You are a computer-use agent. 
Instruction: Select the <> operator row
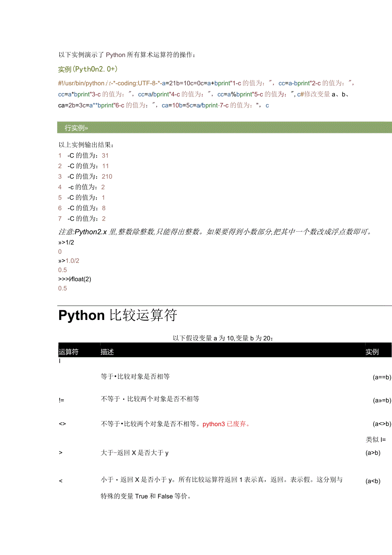click(x=62, y=424)
